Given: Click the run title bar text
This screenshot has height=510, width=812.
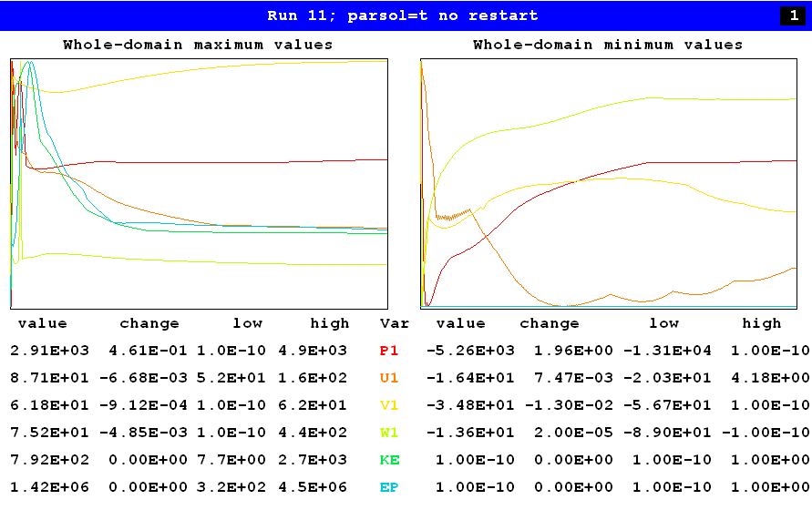Looking at the screenshot, I should pyautogui.click(x=402, y=15).
